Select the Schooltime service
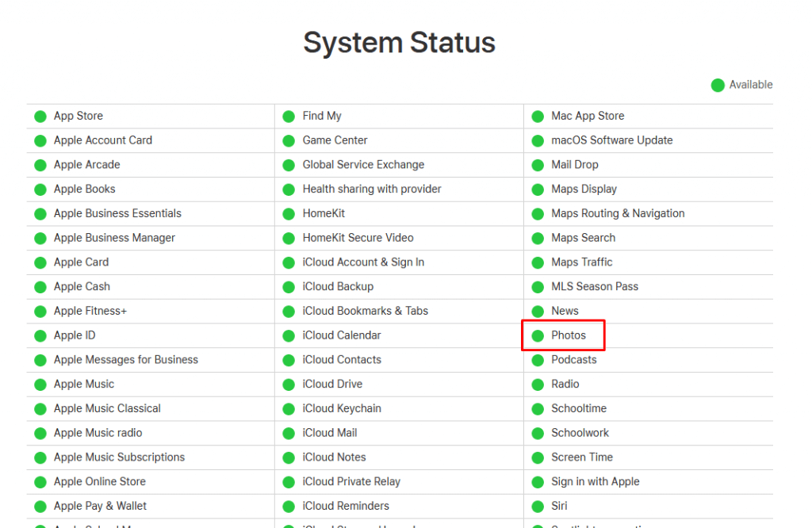Image resolution: width=812 pixels, height=528 pixels. pyautogui.click(x=578, y=408)
